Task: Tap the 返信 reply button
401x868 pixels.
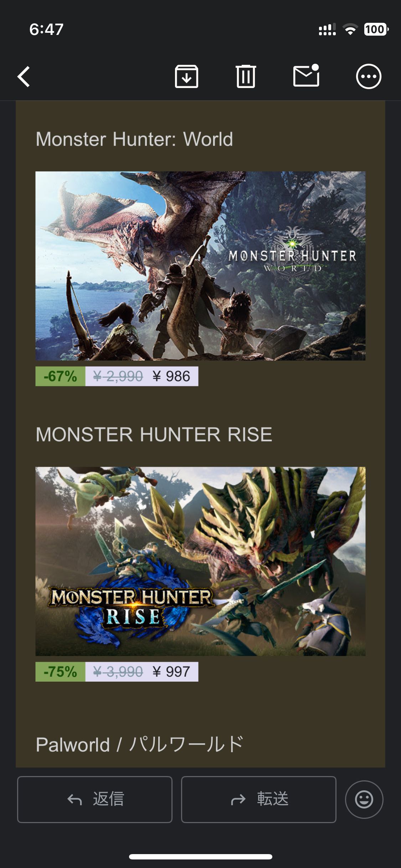Action: click(95, 799)
